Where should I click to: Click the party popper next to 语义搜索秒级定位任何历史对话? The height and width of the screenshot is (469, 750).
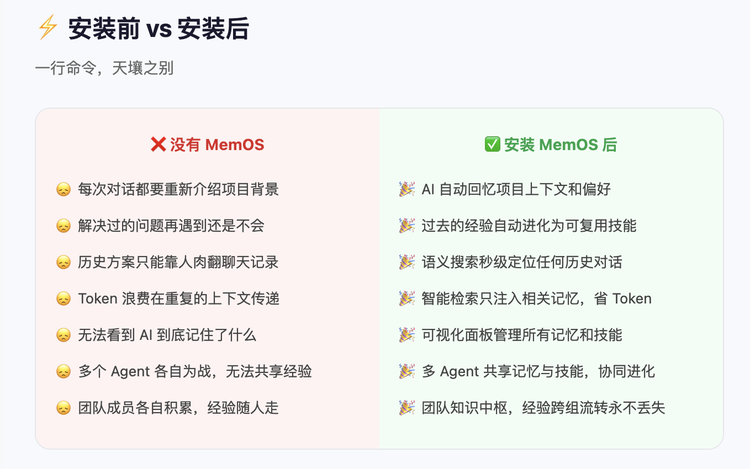[406, 262]
